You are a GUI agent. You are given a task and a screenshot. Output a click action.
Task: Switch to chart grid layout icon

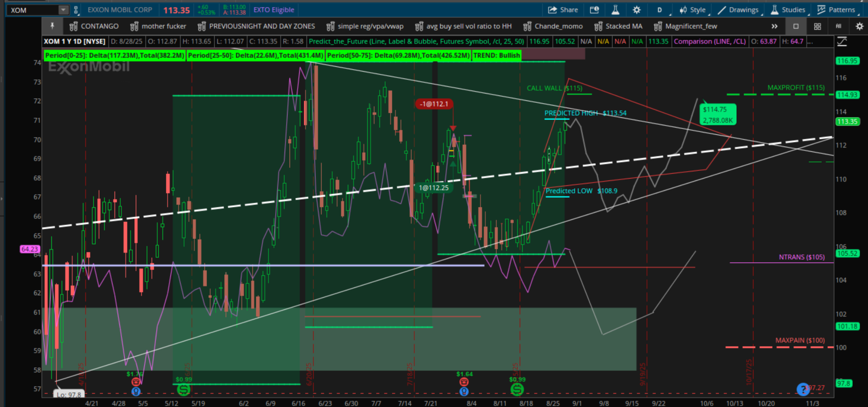(x=818, y=26)
